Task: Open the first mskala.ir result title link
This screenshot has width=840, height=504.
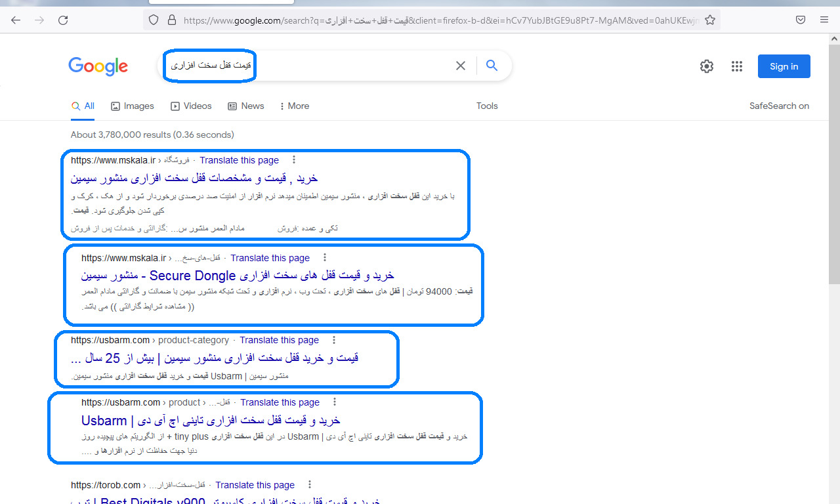Action: coord(194,178)
